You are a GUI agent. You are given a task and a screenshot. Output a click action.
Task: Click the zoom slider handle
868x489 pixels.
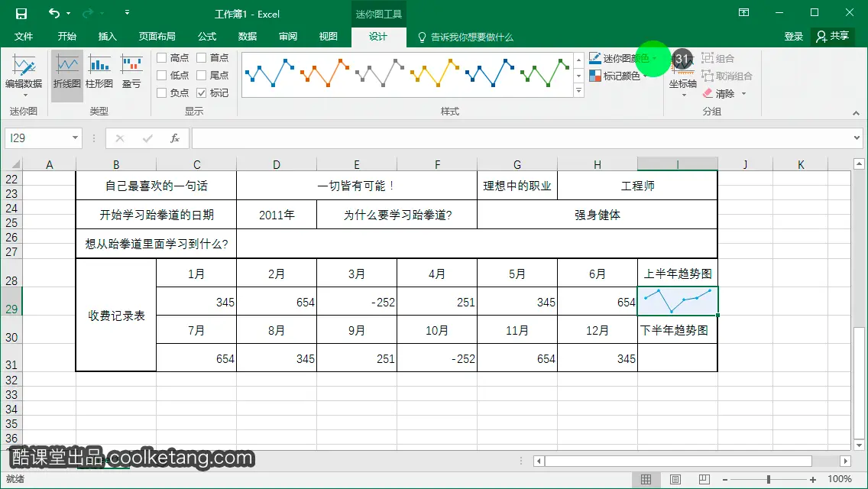[769, 479]
